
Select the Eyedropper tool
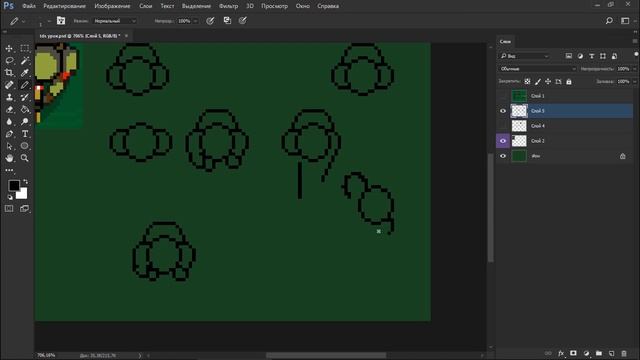(x=24, y=73)
